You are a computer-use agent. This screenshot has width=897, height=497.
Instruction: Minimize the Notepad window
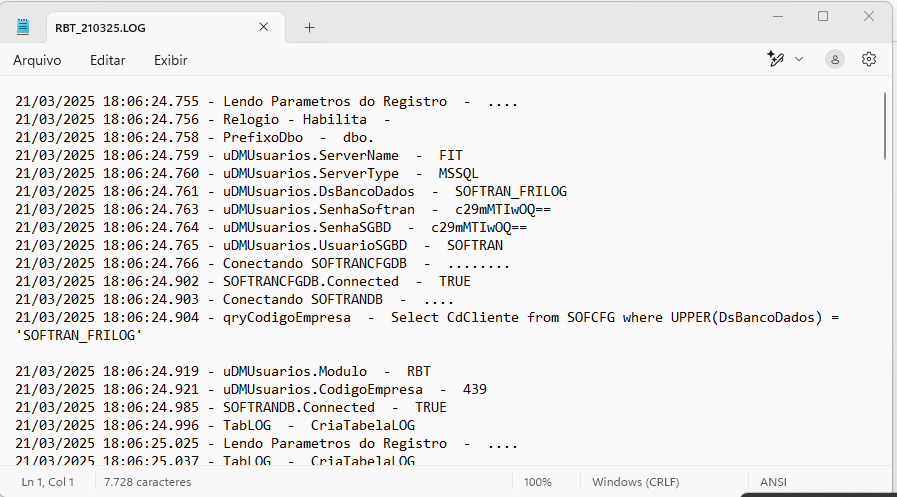(x=778, y=16)
